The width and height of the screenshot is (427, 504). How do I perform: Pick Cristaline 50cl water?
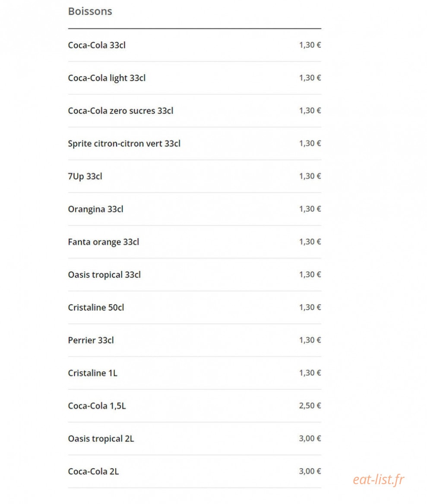click(x=195, y=308)
